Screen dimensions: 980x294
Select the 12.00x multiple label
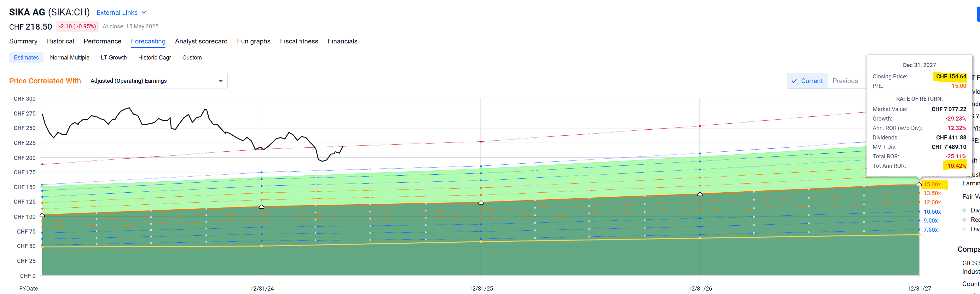pos(932,202)
